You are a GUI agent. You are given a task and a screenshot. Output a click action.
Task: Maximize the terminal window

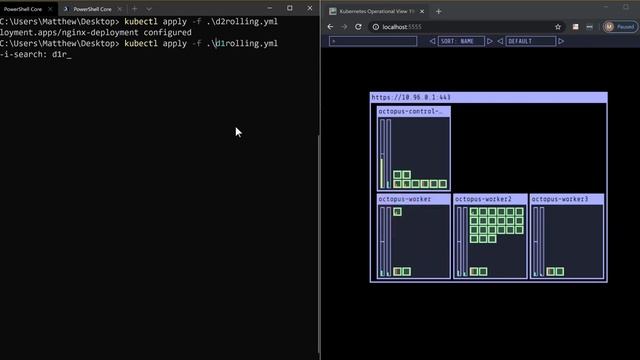click(289, 8)
